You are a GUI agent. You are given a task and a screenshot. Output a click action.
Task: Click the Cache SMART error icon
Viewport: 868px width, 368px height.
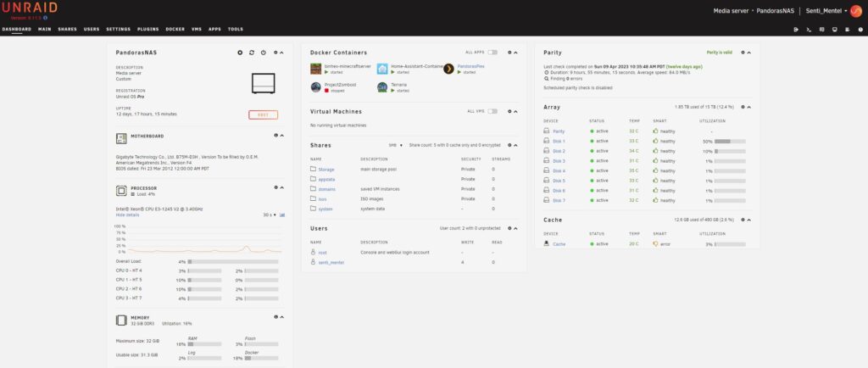pyautogui.click(x=655, y=244)
